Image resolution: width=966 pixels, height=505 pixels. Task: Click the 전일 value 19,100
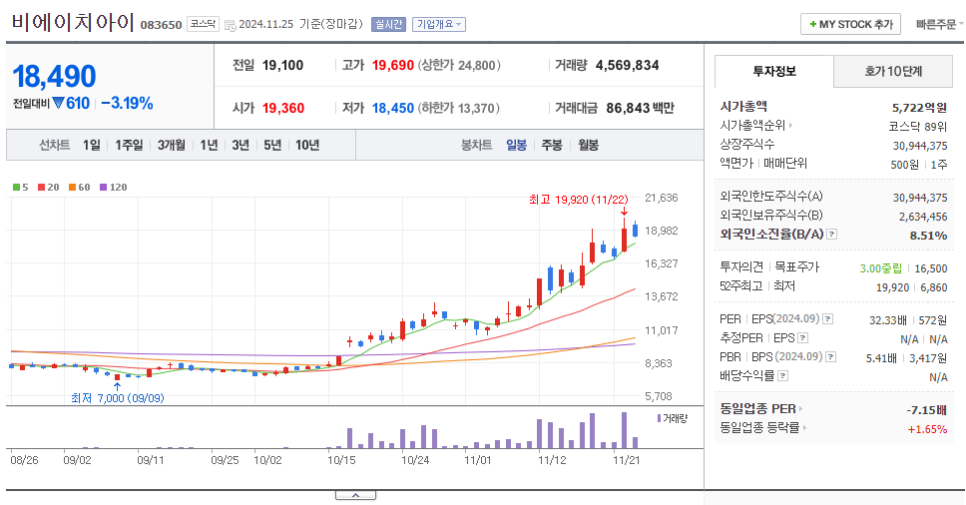283,65
